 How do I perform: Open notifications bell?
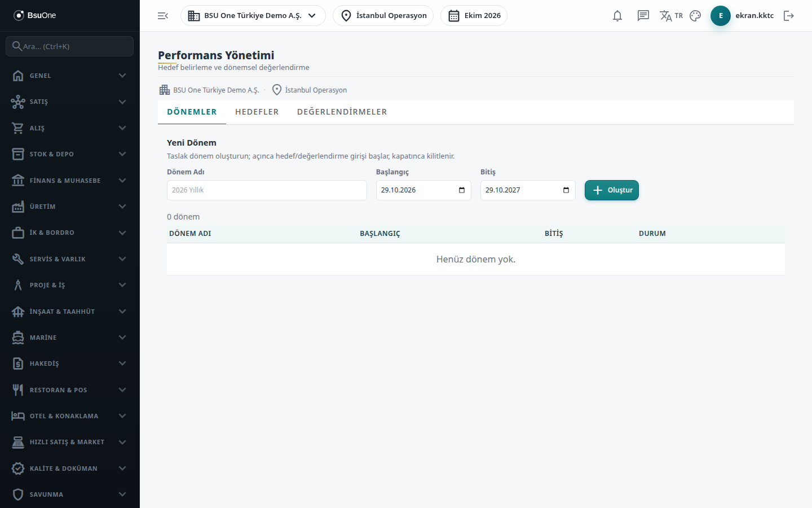click(617, 16)
